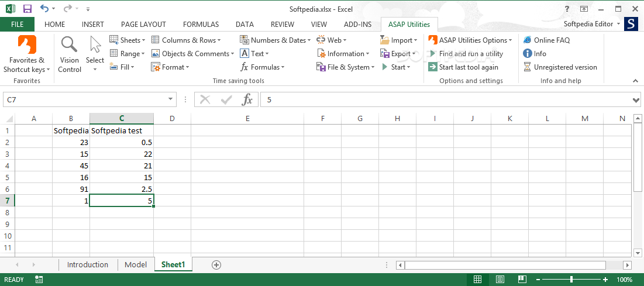This screenshot has height=286, width=644.
Task: Open the Import utilities menu
Action: click(x=399, y=40)
